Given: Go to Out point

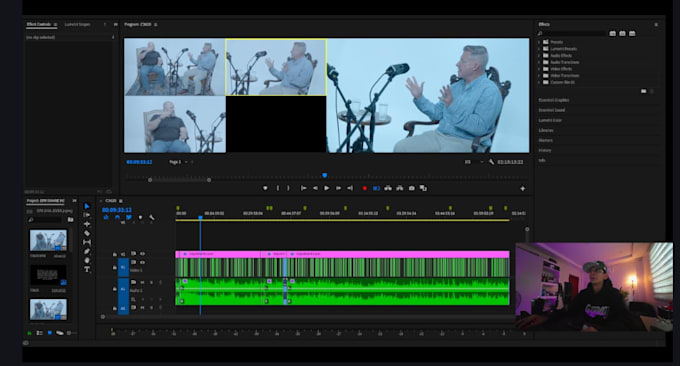Looking at the screenshot, I should click(x=350, y=188).
